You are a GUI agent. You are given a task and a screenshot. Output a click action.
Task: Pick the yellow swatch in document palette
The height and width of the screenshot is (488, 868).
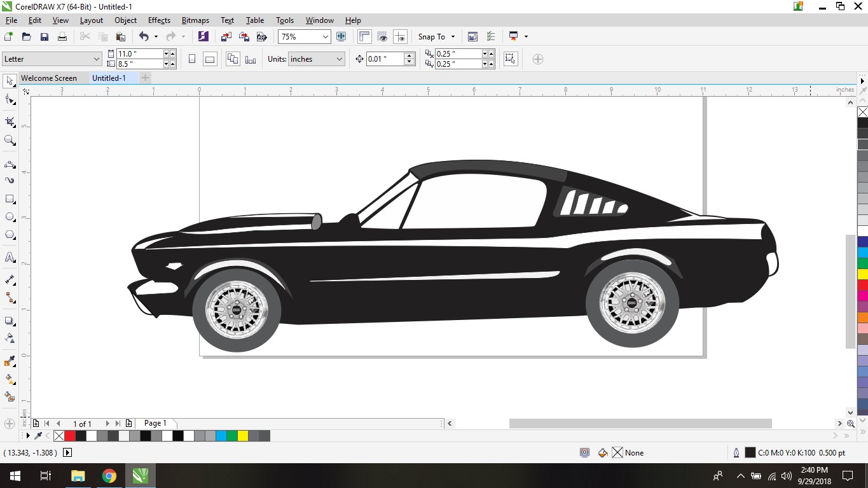[x=242, y=436]
